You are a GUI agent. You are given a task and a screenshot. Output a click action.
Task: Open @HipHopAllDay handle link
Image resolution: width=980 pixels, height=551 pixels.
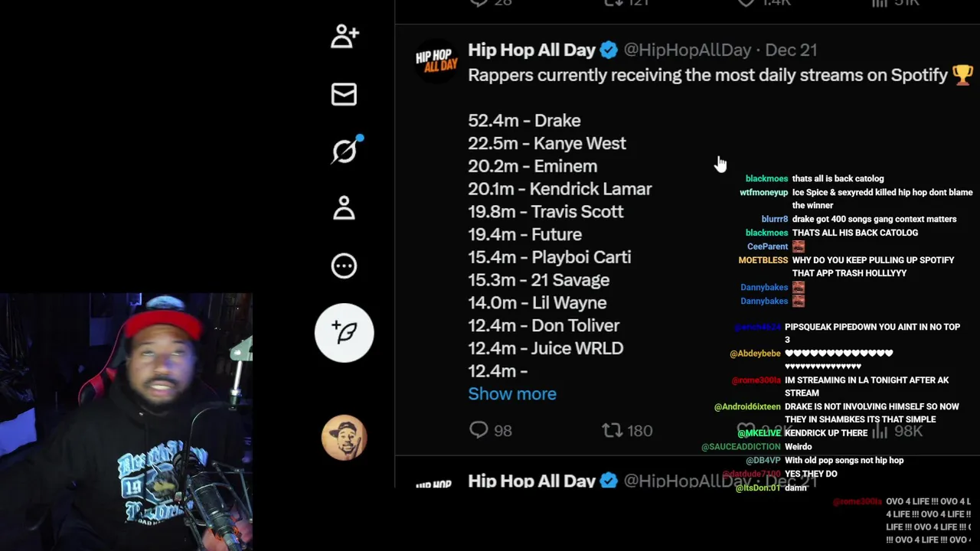pyautogui.click(x=688, y=50)
